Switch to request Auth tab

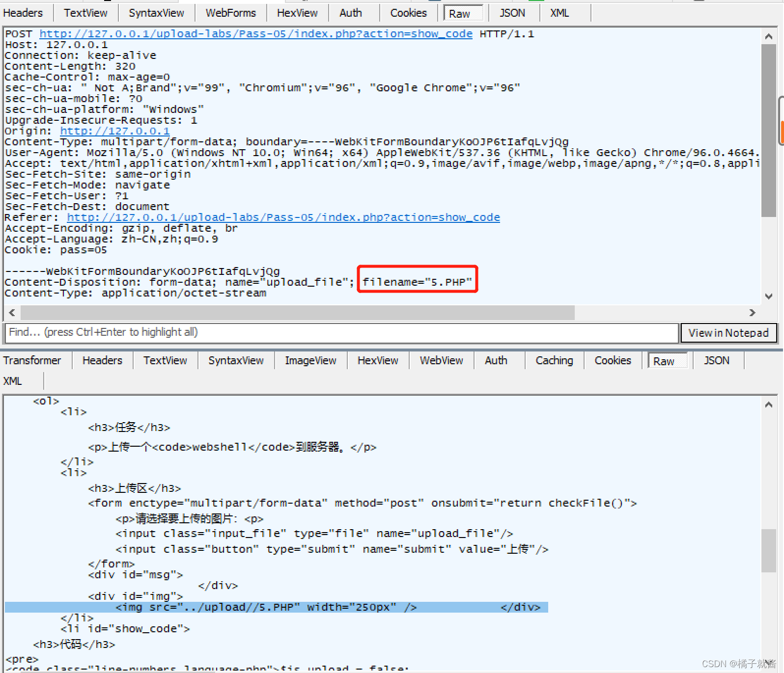pyautogui.click(x=351, y=13)
